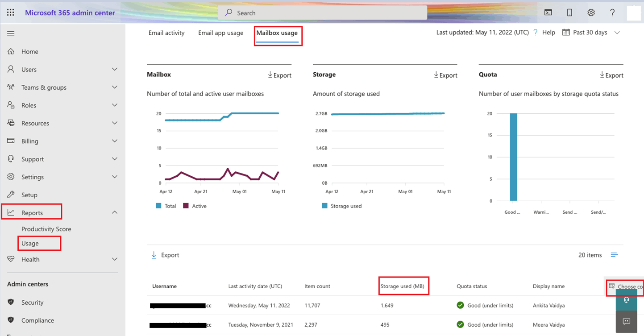Open the settings gear in top header
This screenshot has height=336, width=644.
(x=591, y=12)
